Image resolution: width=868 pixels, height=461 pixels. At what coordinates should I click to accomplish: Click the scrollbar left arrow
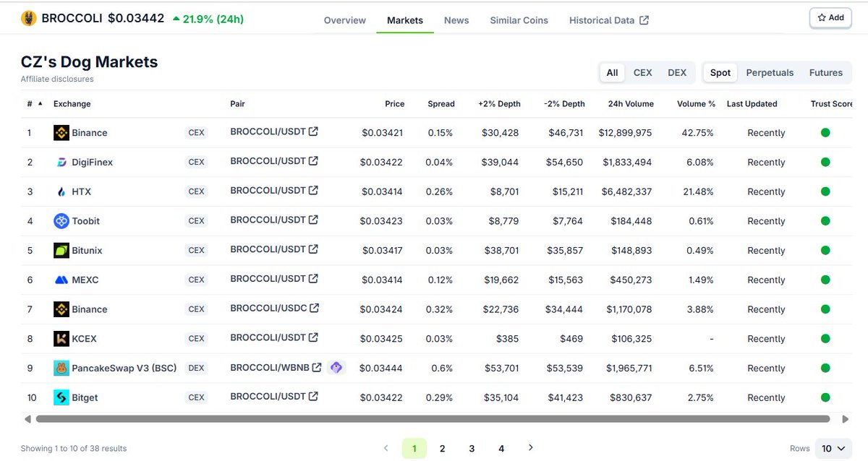tap(27, 418)
